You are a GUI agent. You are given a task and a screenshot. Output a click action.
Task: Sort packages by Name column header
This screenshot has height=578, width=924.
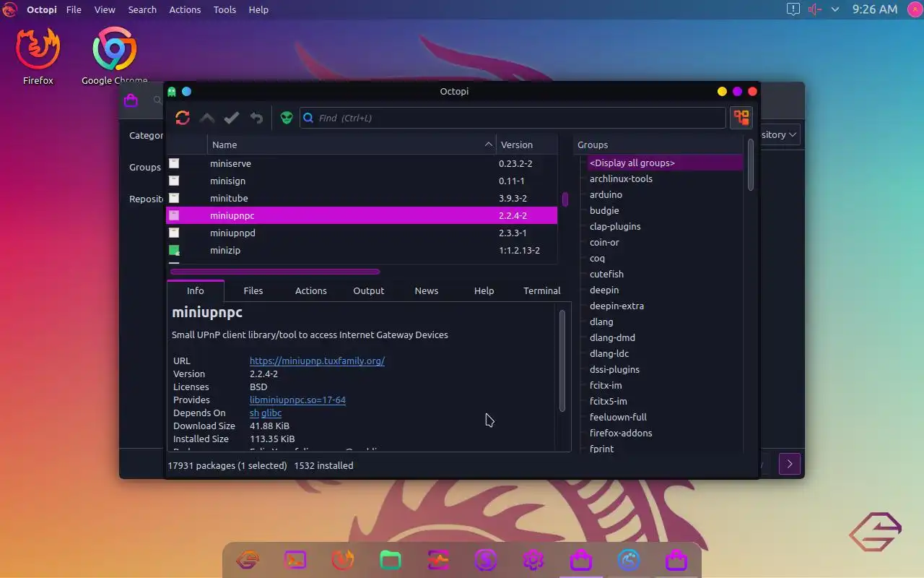pyautogui.click(x=352, y=144)
